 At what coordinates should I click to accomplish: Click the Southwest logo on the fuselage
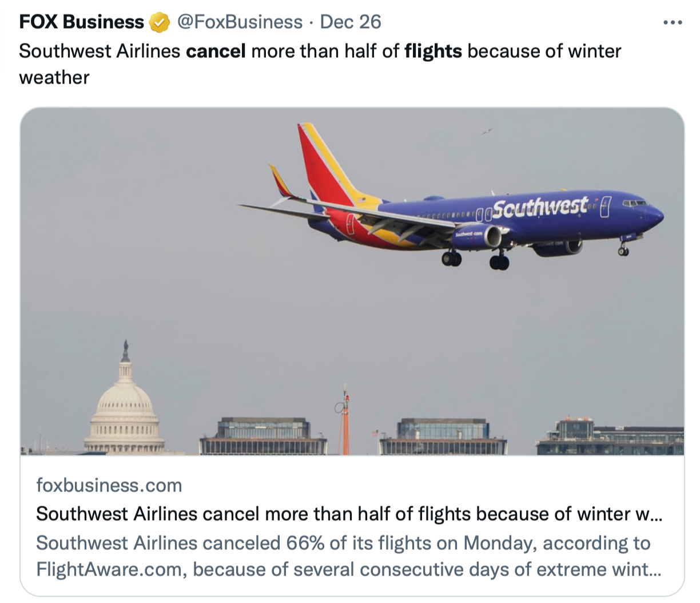tap(539, 207)
